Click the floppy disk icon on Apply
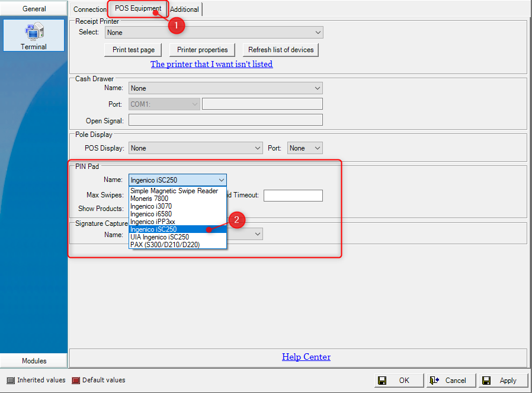The image size is (532, 393). (x=486, y=381)
